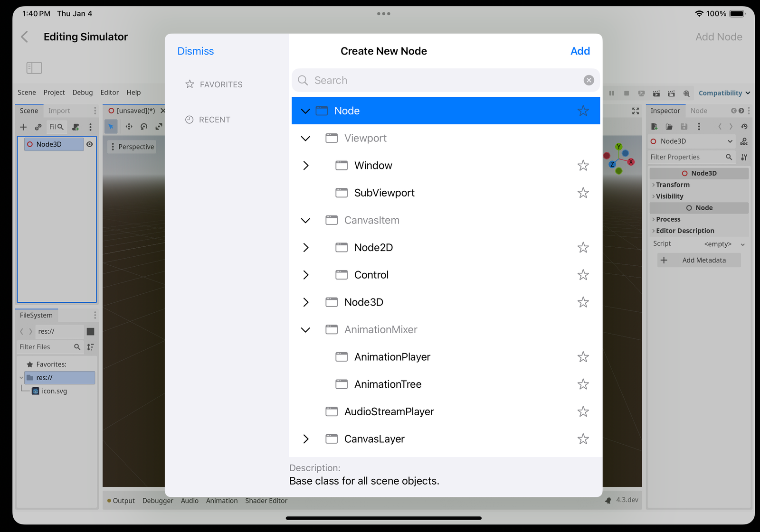Image resolution: width=760 pixels, height=532 pixels.
Task: Favorite the Control node
Action: click(x=583, y=275)
